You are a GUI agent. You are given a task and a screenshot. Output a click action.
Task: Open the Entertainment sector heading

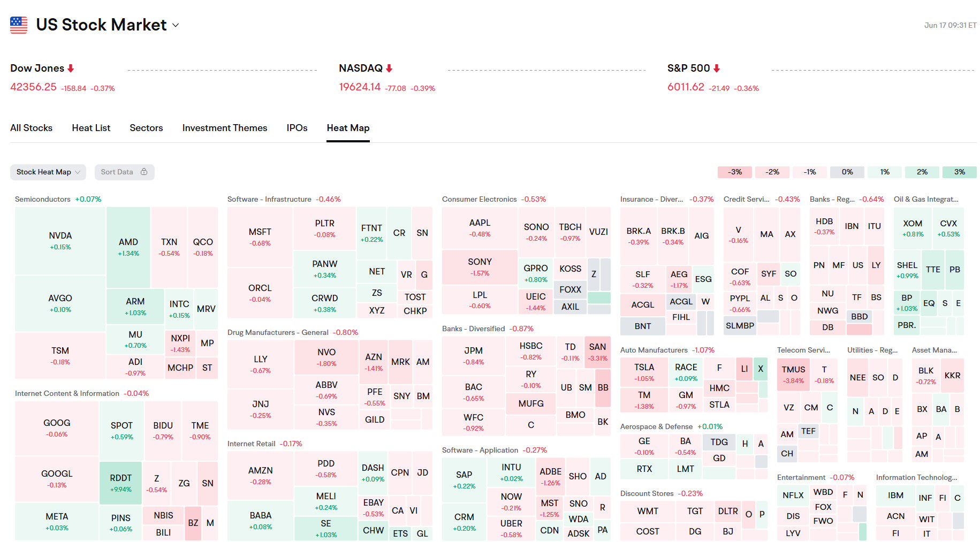click(801, 477)
